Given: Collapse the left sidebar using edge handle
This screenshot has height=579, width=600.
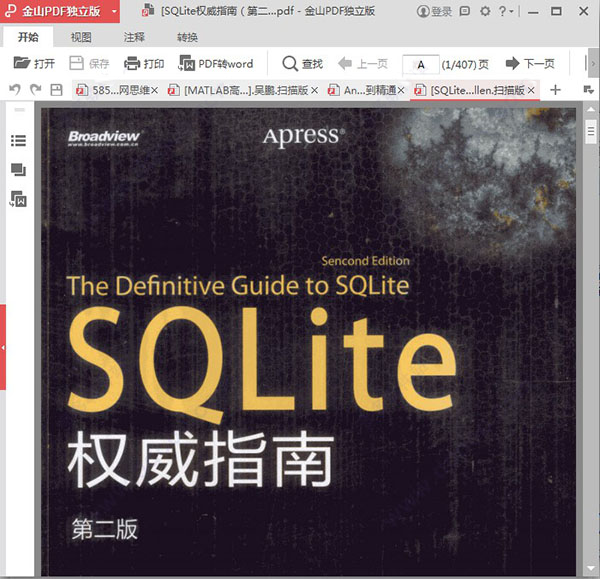Looking at the screenshot, I should click(x=3, y=347).
